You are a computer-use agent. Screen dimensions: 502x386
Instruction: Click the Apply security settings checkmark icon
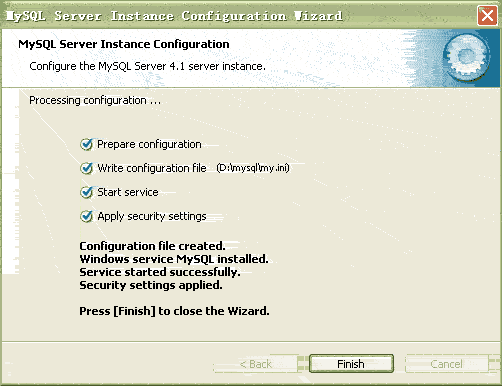point(86,216)
